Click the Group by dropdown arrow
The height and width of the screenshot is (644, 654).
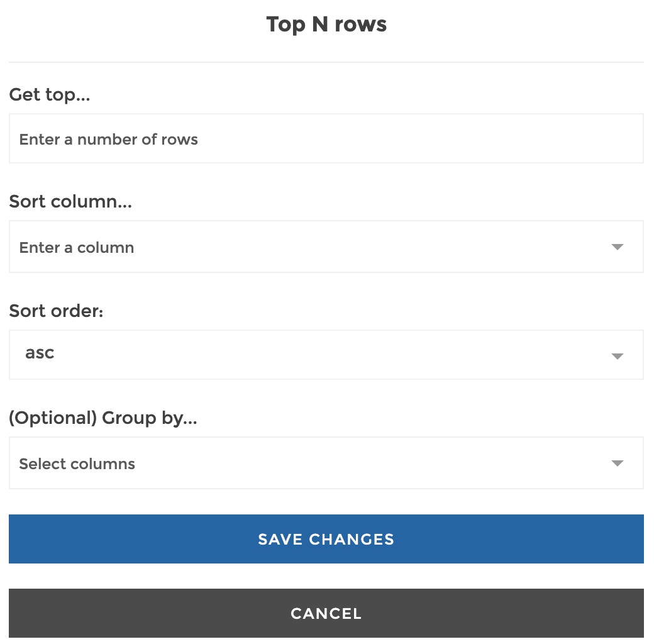coord(617,463)
